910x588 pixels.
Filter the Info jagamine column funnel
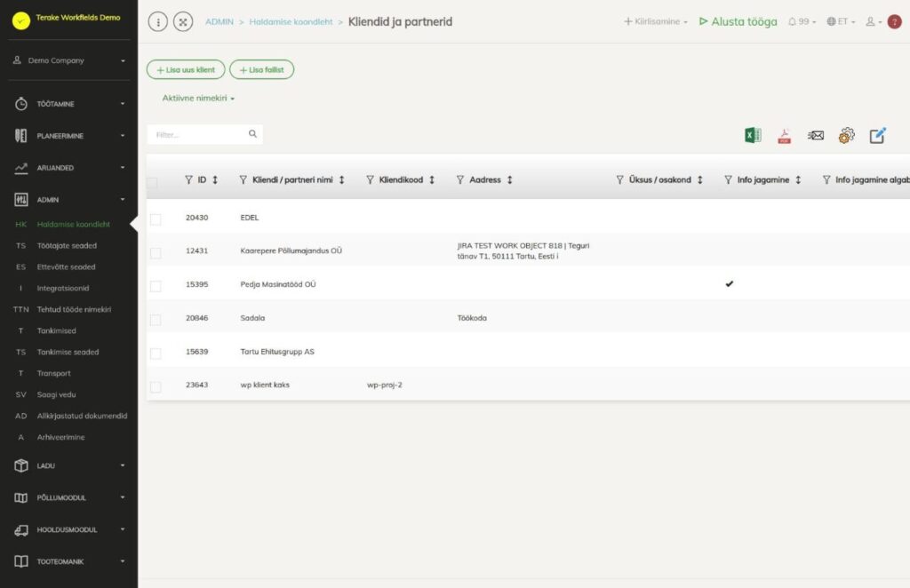click(x=729, y=179)
